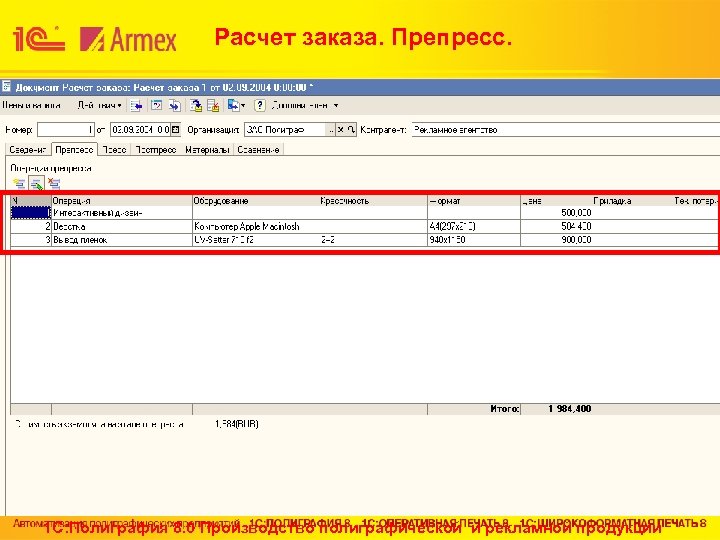Click the Оборудование column header
This screenshot has width=720, height=540.
pyautogui.click(x=255, y=201)
